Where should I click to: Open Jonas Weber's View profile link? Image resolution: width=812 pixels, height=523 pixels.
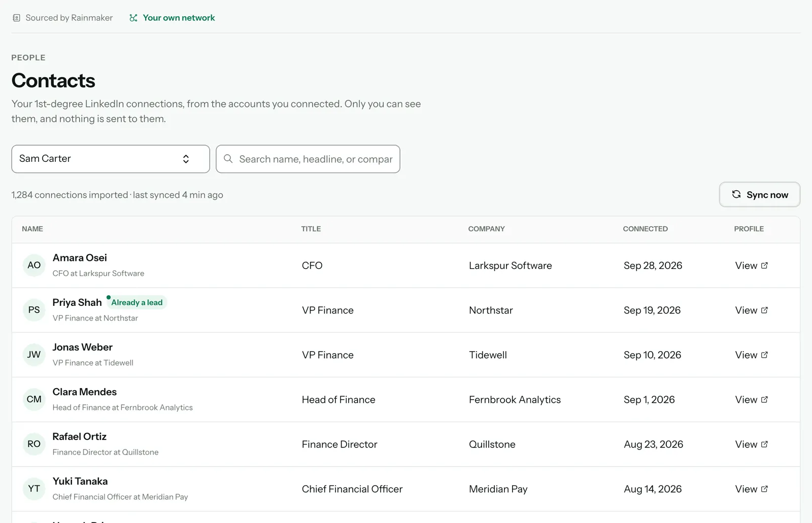752,355
